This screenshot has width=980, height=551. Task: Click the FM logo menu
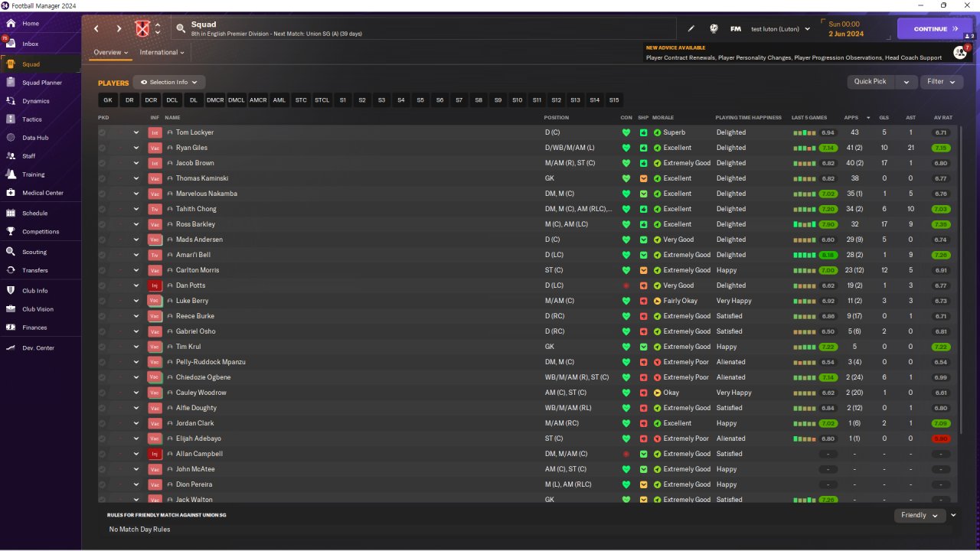[736, 29]
